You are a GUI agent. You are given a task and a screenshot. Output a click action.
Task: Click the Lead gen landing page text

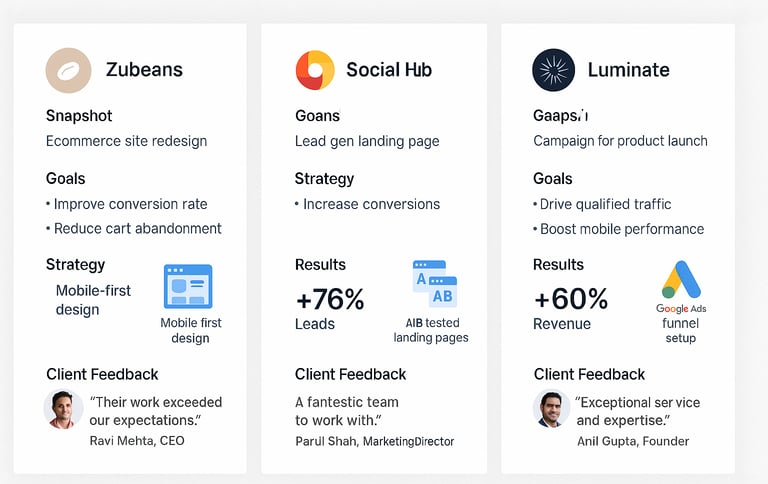pyautogui.click(x=367, y=141)
